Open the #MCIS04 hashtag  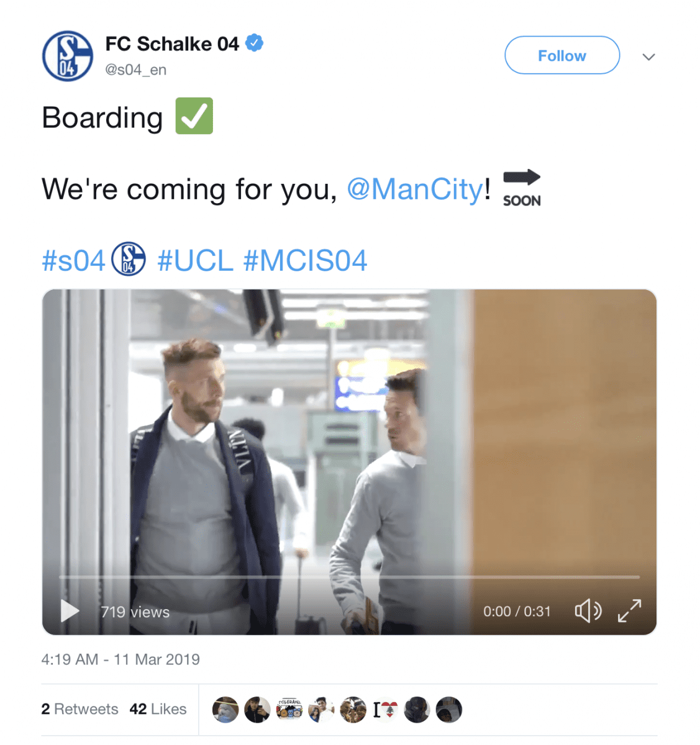(x=305, y=261)
